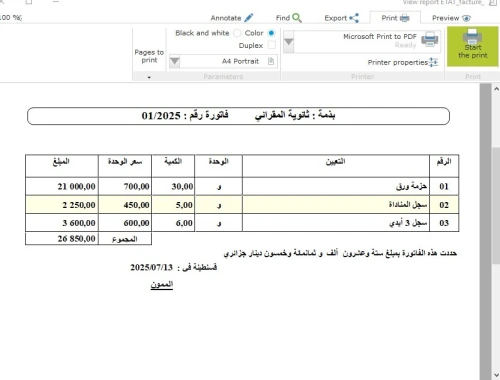
Task: Click the المجموع total label cell
Action: pyautogui.click(x=125, y=239)
